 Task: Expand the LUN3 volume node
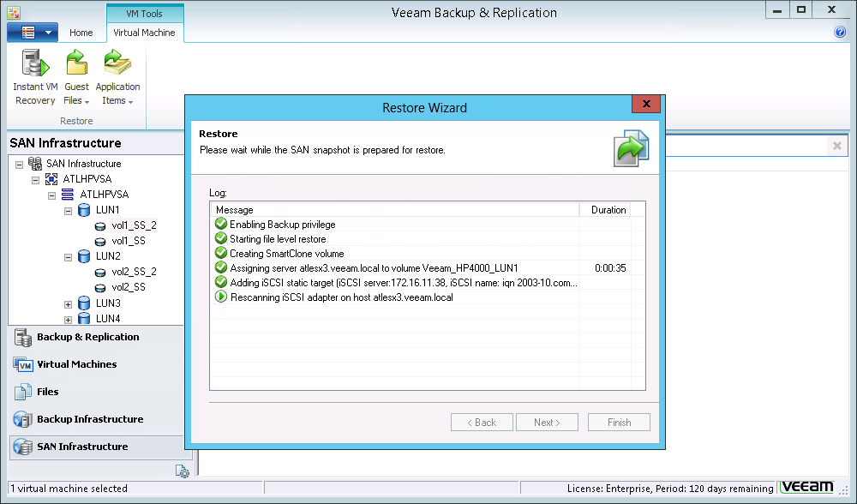point(69,304)
